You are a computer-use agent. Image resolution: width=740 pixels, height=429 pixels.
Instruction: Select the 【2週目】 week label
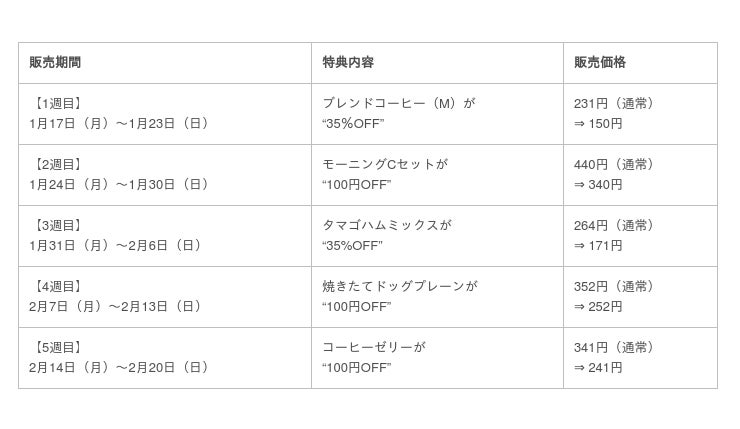[58, 164]
